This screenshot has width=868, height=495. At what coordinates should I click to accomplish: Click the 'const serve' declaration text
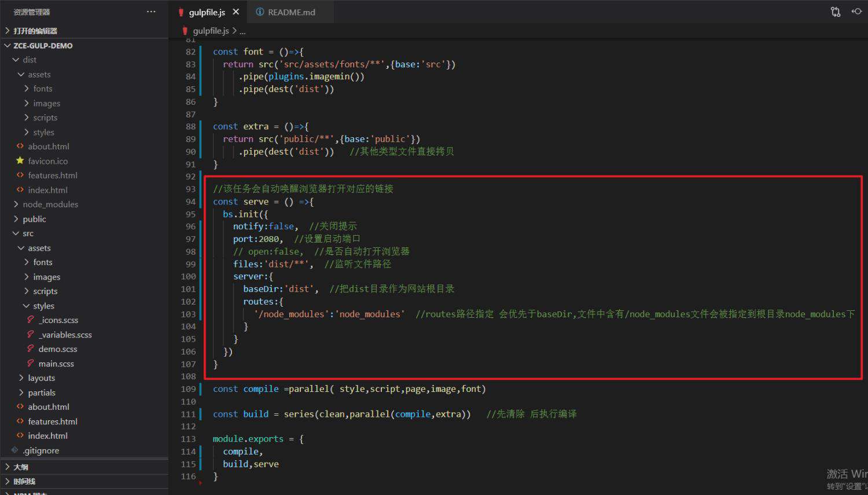(x=241, y=201)
